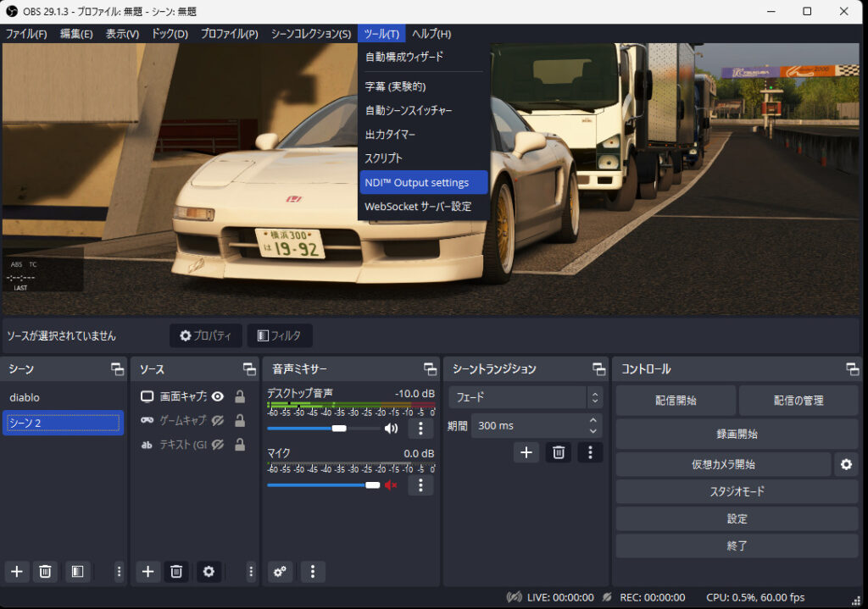The width and height of the screenshot is (868, 609).
Task: Pop out the コントロール dock panel
Action: pos(853,369)
